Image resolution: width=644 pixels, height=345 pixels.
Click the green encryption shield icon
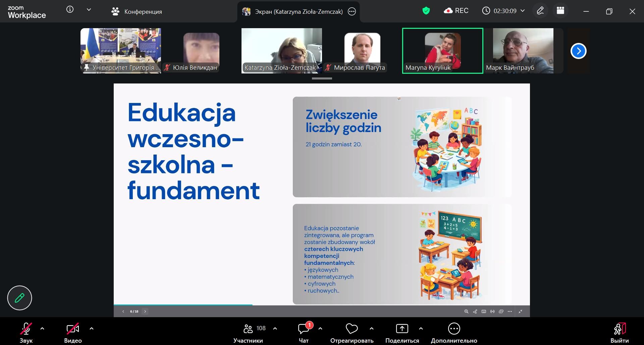coord(426,11)
